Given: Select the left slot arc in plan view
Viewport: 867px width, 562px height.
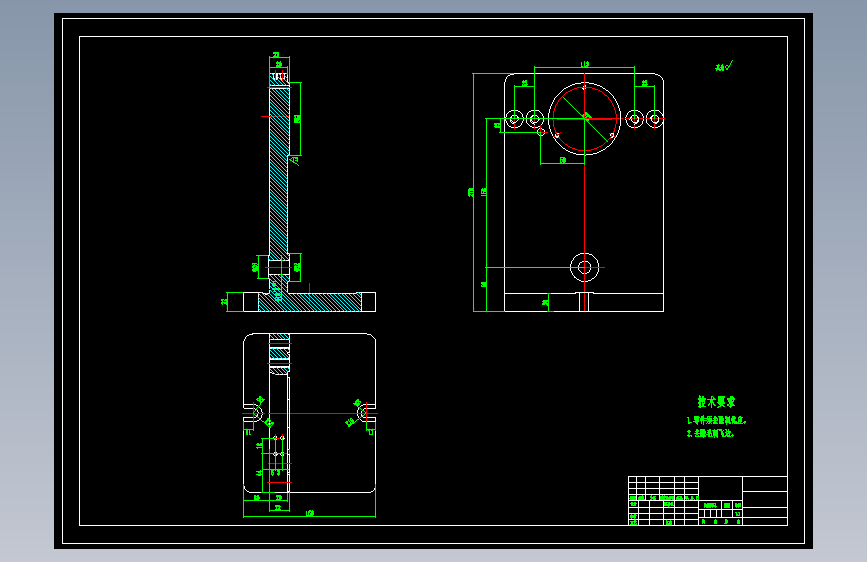Looking at the screenshot, I should [258, 413].
